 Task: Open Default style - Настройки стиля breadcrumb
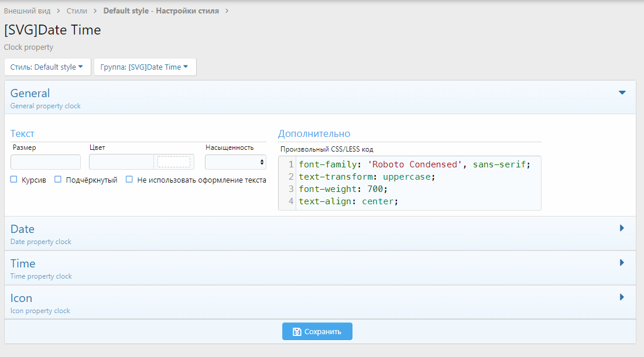click(161, 11)
